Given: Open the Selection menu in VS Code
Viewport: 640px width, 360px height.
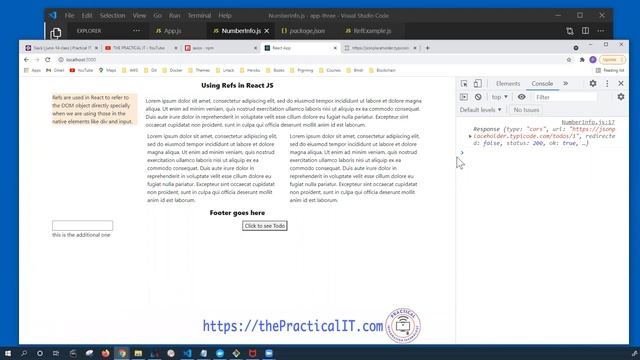Looking at the screenshot, I should click(112, 16).
